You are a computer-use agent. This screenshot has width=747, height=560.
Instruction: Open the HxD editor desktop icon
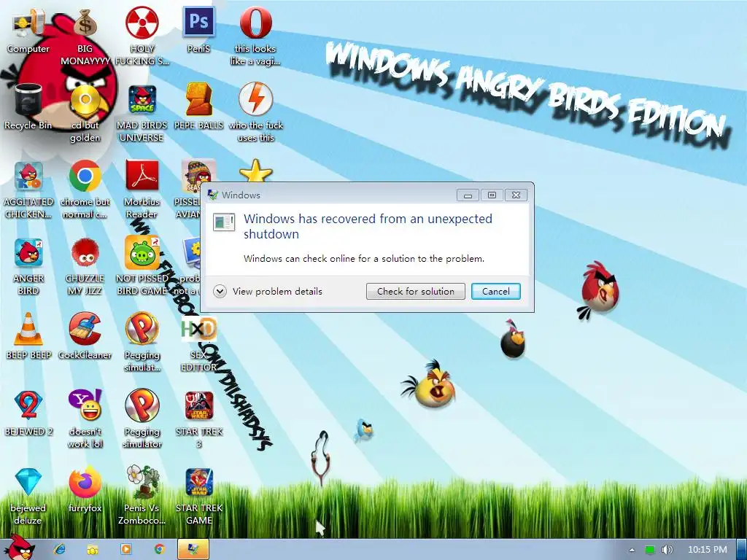tap(198, 344)
